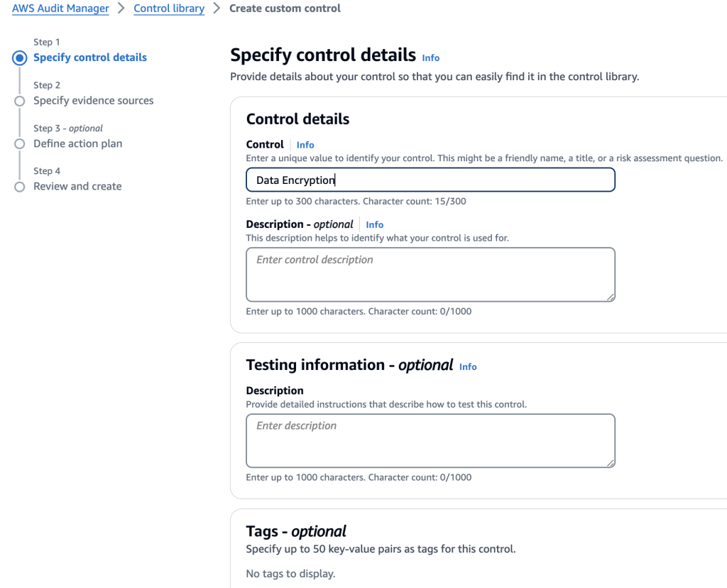
Task: Grab the testing description resize handle
Action: [x=611, y=463]
